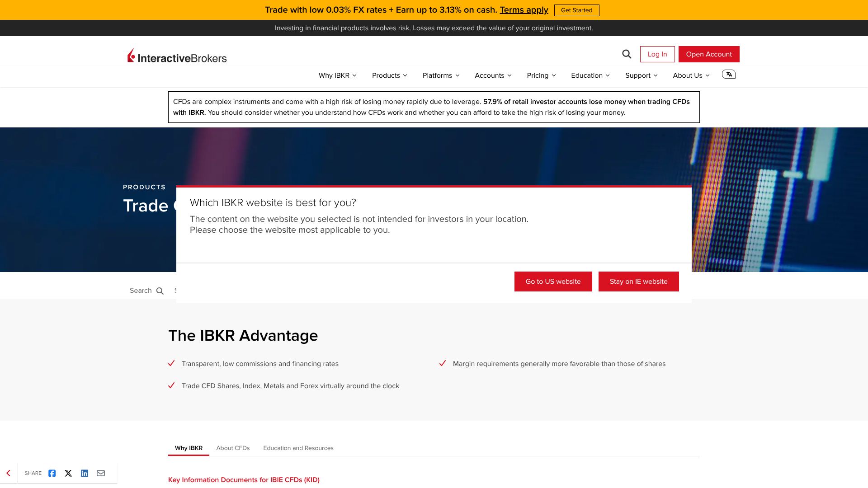Click the 'Investing in financial products involves risk' notice
Viewport: 868px width, 488px height.
click(434, 28)
